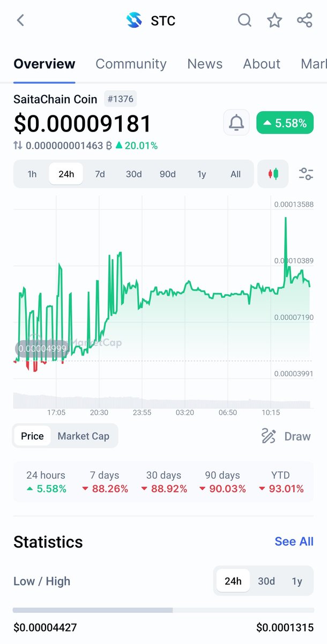Select the 7d chart range
Image resolution: width=327 pixels, height=644 pixels.
click(x=100, y=174)
